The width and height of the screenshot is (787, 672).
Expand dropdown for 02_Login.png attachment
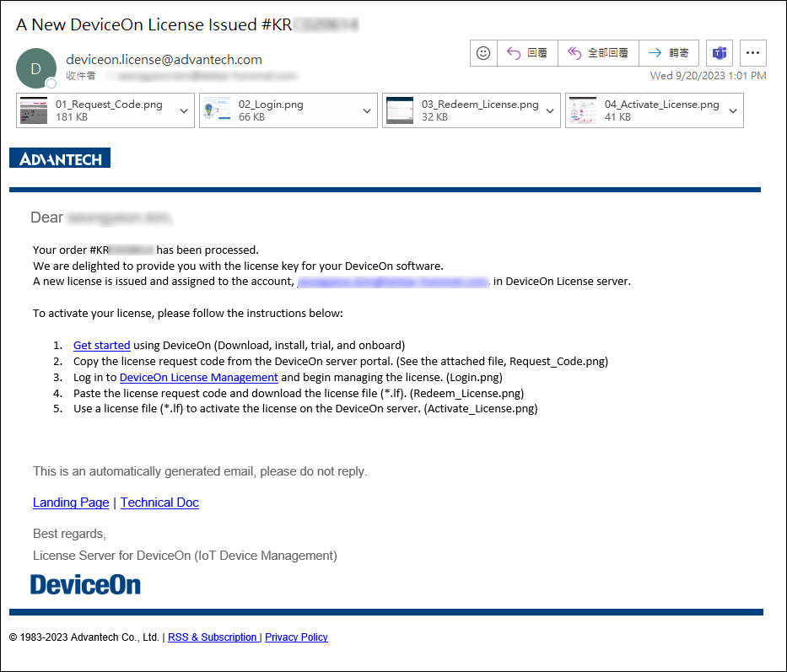tap(367, 111)
